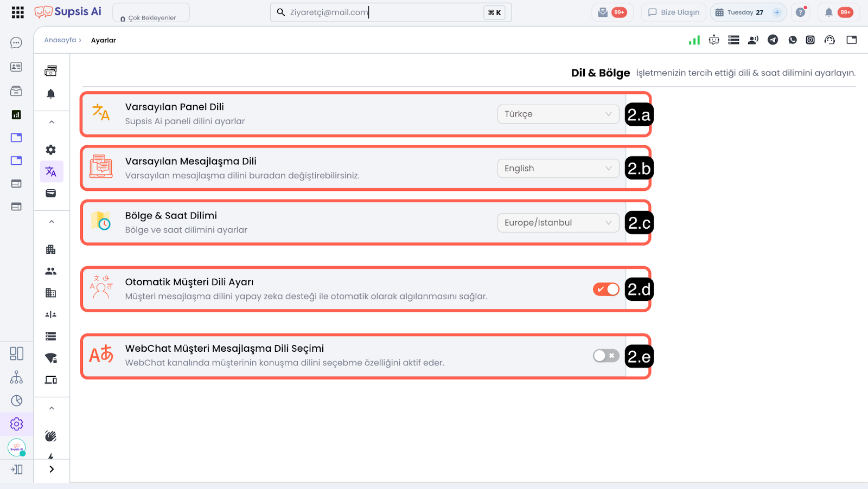Open the apps grid menu icon
The image size is (868, 489).
pyautogui.click(x=17, y=12)
